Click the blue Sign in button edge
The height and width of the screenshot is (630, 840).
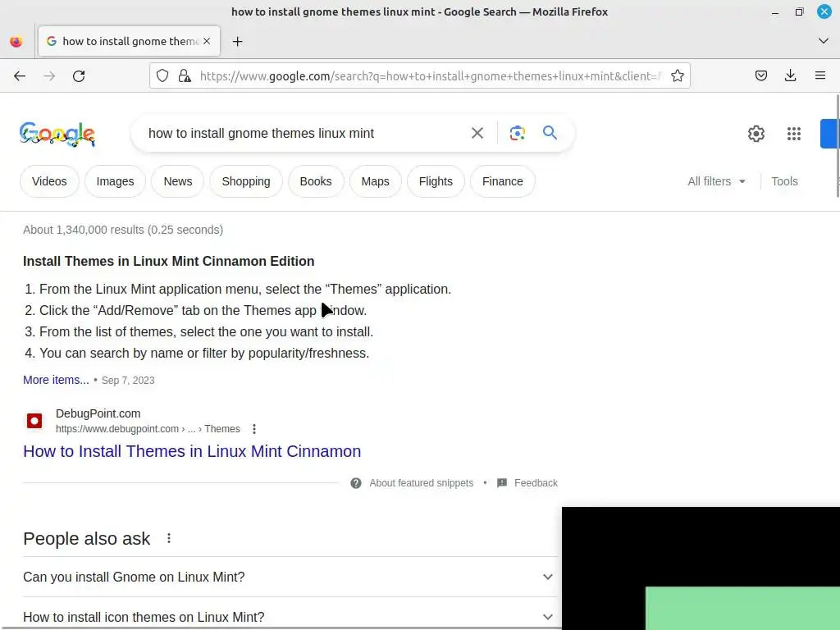tap(830, 134)
